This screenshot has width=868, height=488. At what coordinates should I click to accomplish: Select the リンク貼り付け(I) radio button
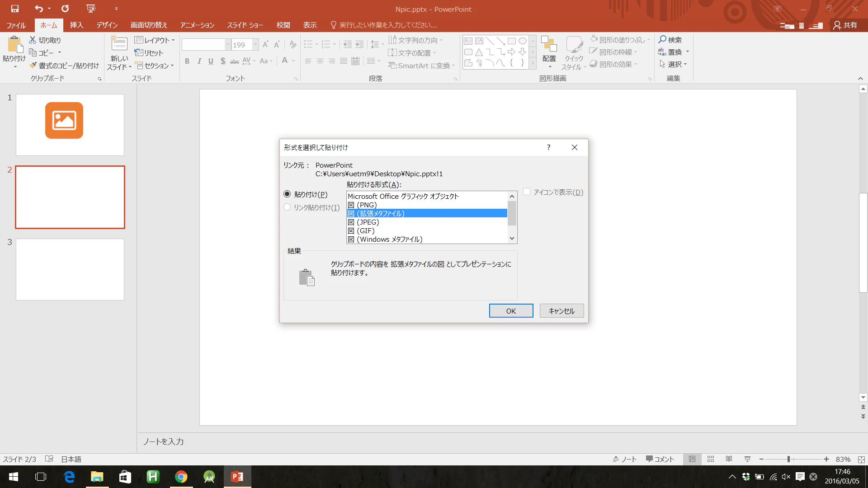tap(287, 207)
